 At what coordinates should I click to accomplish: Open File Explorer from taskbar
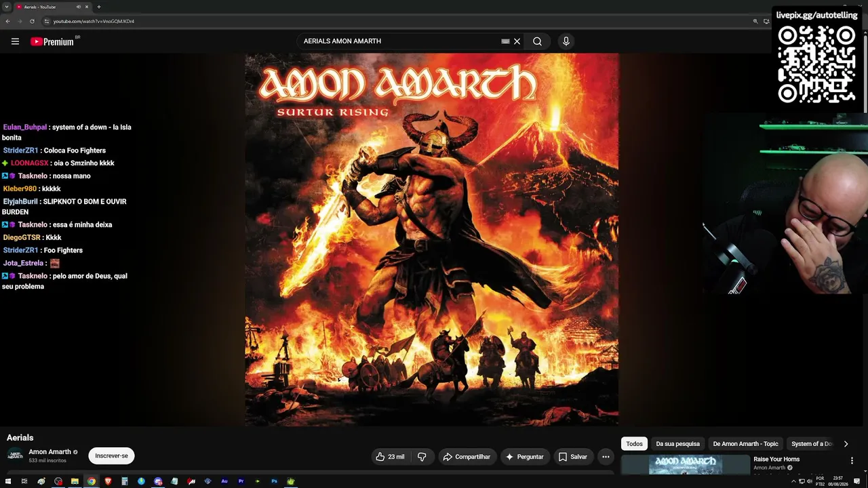pyautogui.click(x=75, y=481)
